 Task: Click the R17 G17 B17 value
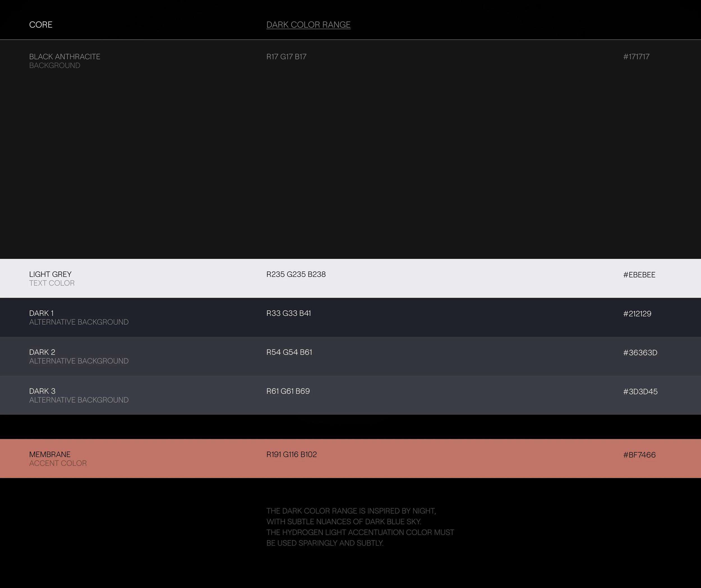[x=286, y=57]
